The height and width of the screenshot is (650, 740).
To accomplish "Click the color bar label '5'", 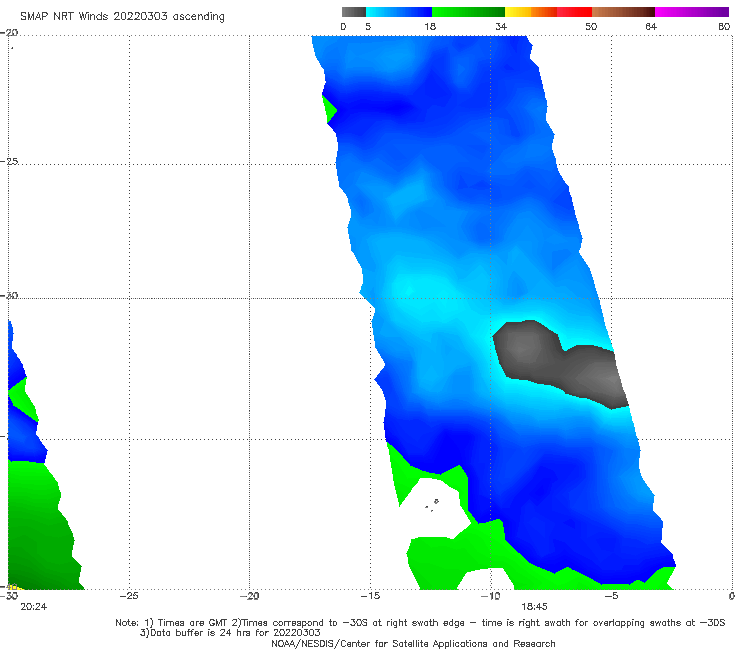I will click(368, 27).
